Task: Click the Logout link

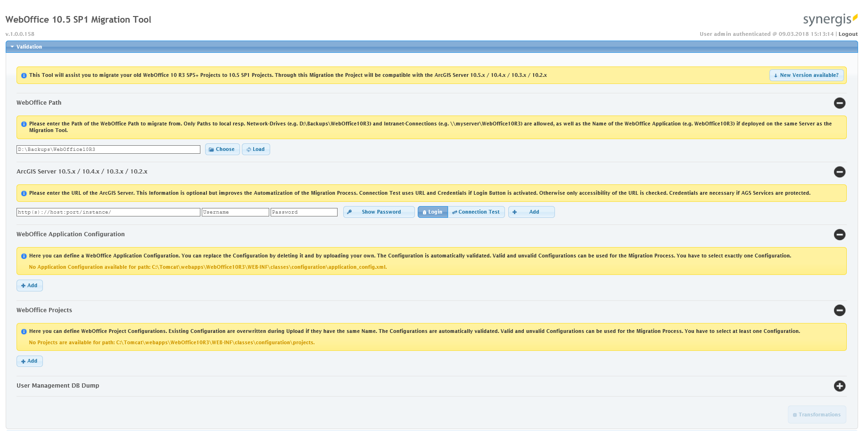Action: click(848, 34)
